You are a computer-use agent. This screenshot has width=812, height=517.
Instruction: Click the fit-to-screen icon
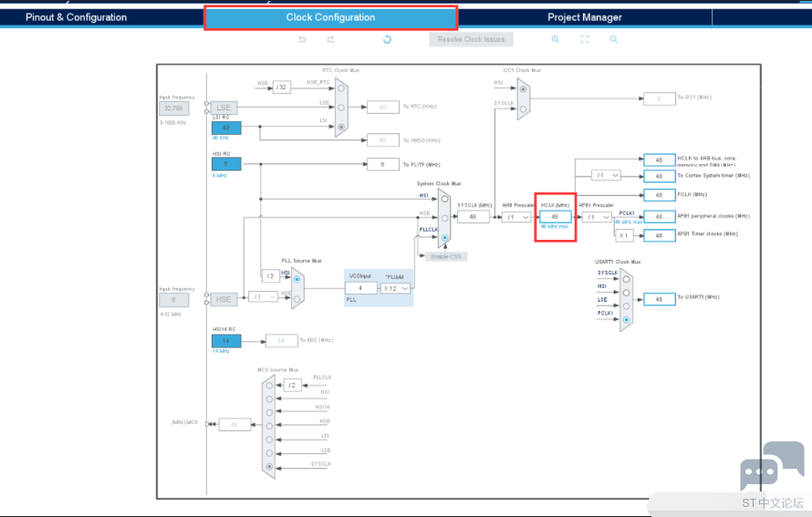tap(585, 39)
